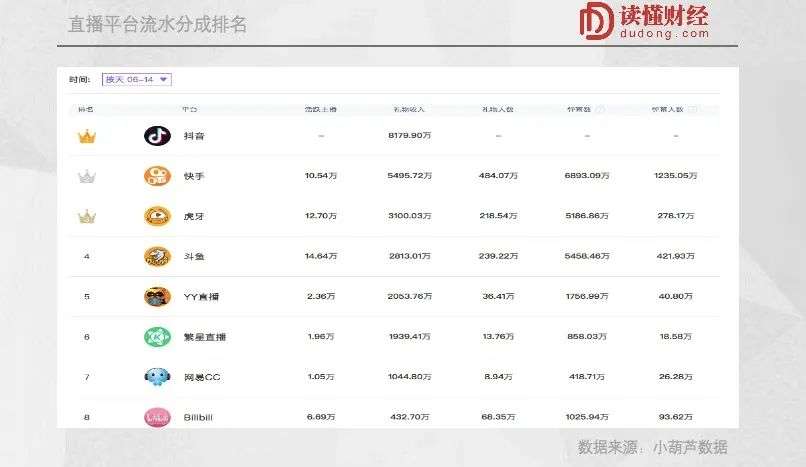The width and height of the screenshot is (806, 467).
Task: Click the help icon beside 弹幕数 header
Action: (600, 109)
